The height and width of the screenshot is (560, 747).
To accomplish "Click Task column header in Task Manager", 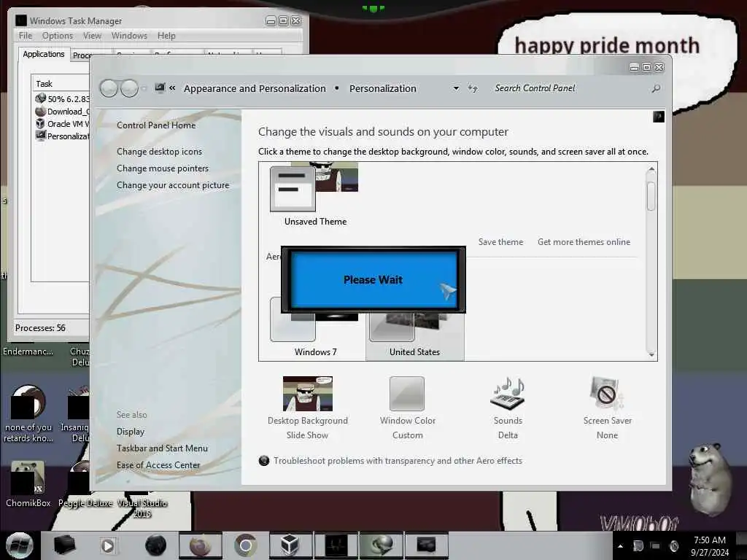I will (61, 84).
